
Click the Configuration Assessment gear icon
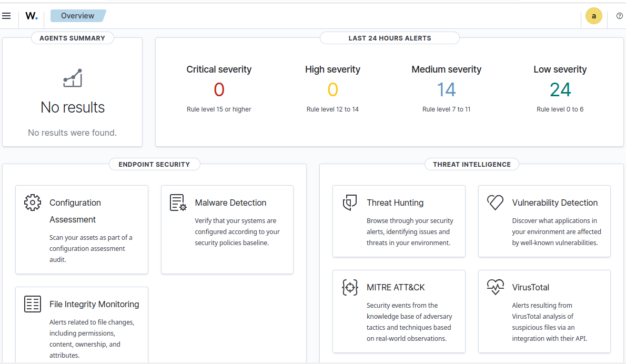coord(32,203)
